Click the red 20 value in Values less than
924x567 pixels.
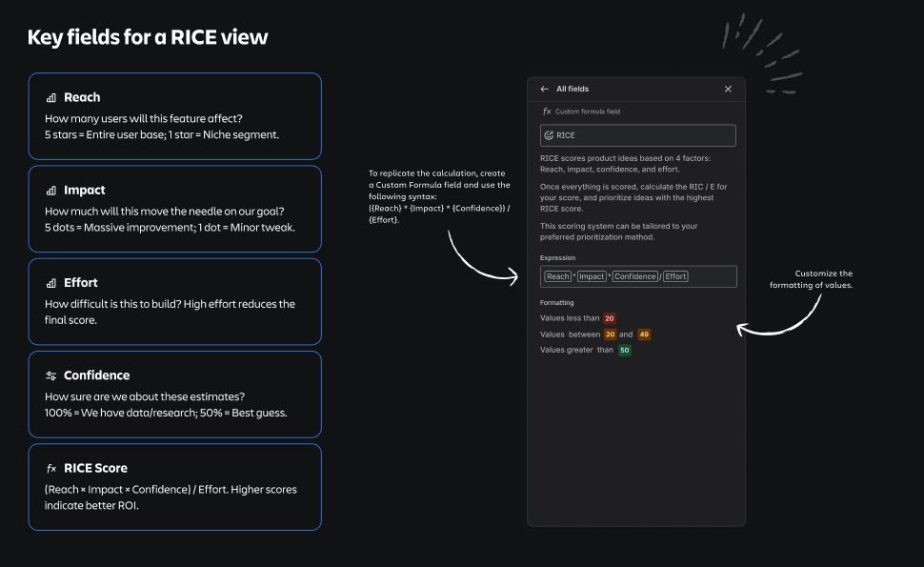coord(610,318)
